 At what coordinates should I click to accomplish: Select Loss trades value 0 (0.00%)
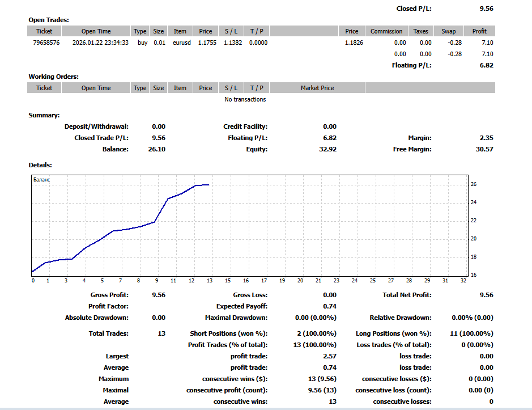point(478,345)
